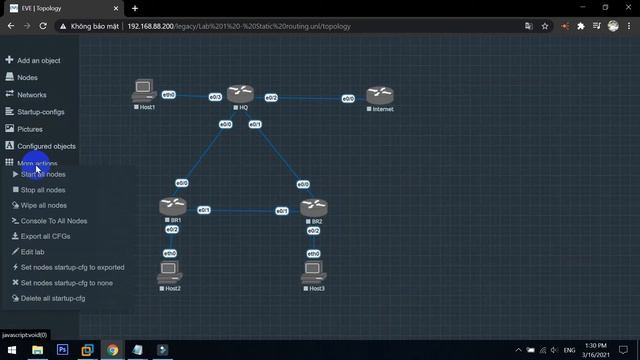Click the More actions grid icon
640x360 pixels.
click(x=9, y=162)
